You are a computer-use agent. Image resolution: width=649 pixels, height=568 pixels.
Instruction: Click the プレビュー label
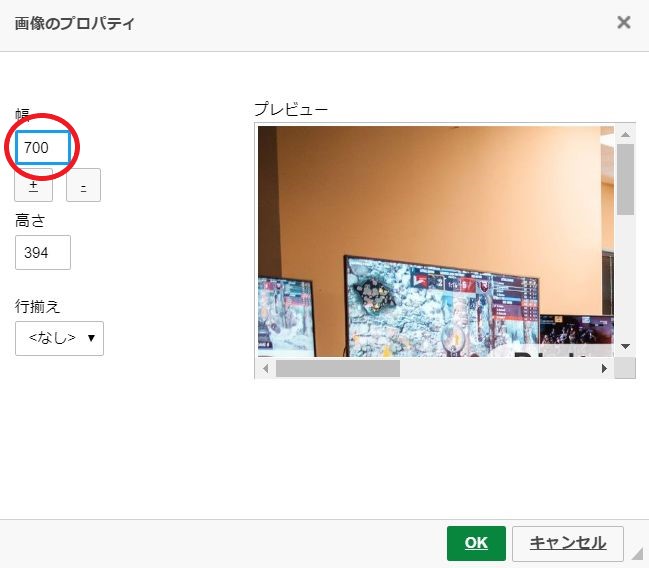pyautogui.click(x=291, y=109)
